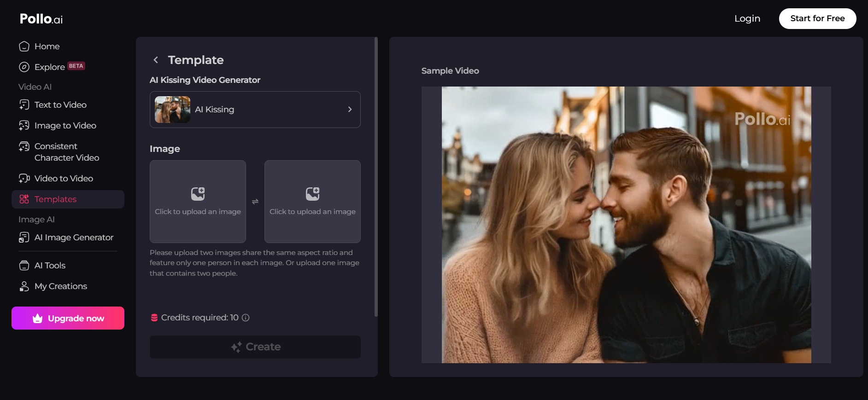The height and width of the screenshot is (400, 868).
Task: Click the Text to Video icon
Action: 24,105
